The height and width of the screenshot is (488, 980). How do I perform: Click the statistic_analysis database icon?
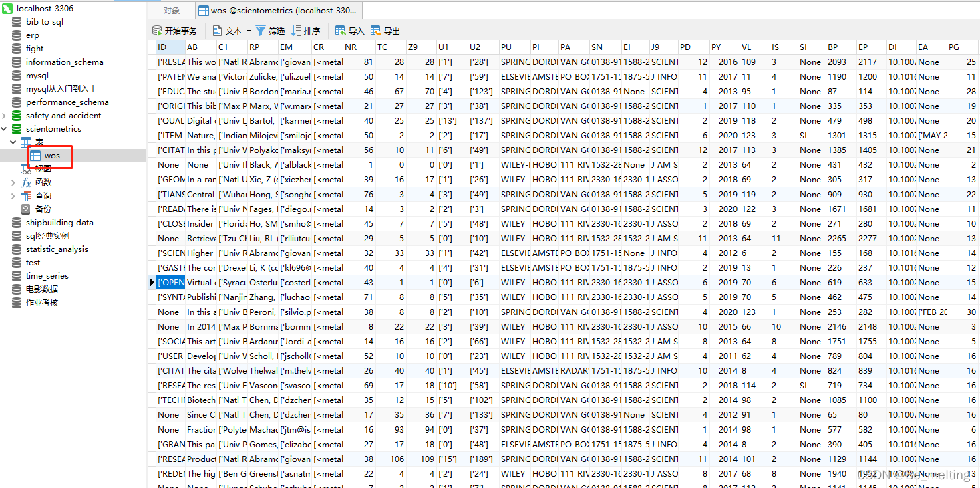[17, 249]
